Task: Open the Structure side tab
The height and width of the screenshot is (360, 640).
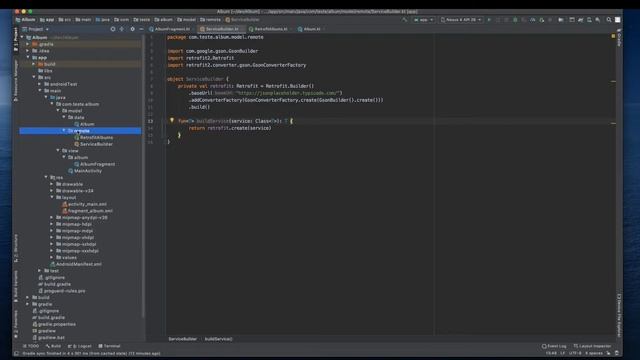Action: pyautogui.click(x=16, y=248)
